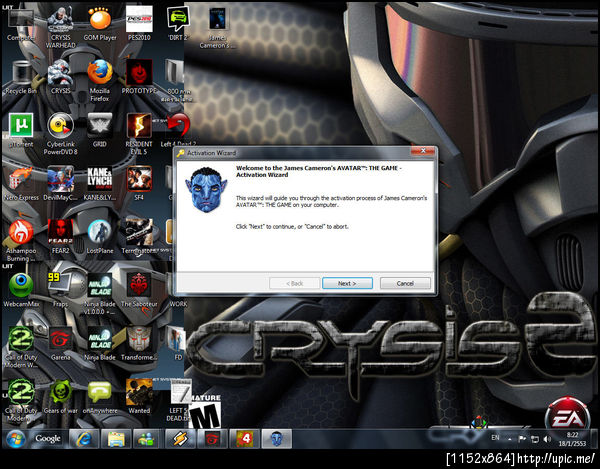
Task: Open the red Garena taskbar icon
Action: [212, 439]
